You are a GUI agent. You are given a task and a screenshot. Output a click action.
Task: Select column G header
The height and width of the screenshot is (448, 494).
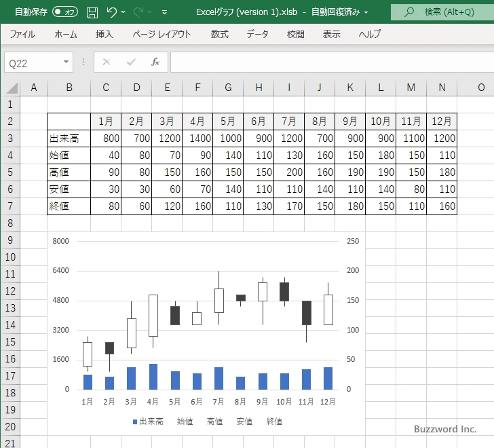(228, 88)
